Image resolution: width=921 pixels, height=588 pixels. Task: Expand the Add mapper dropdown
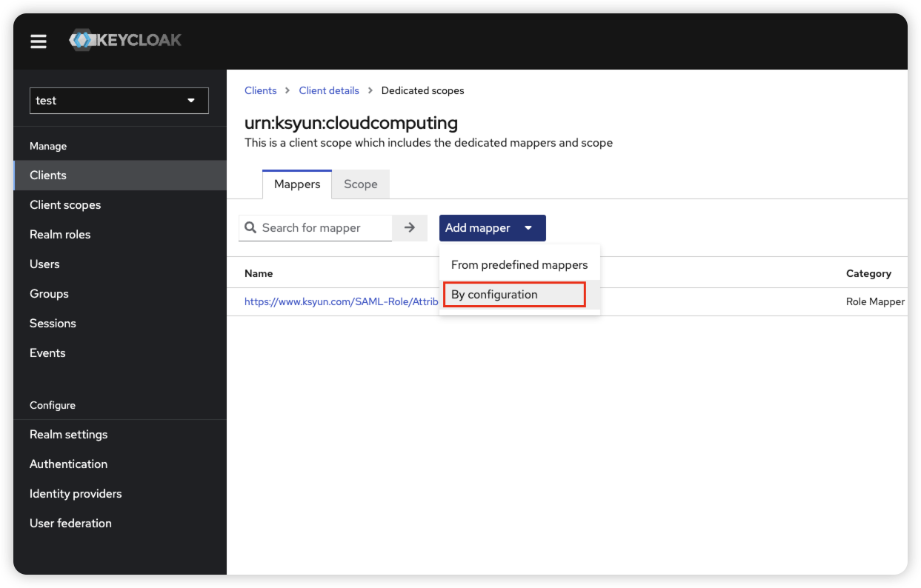tap(492, 228)
